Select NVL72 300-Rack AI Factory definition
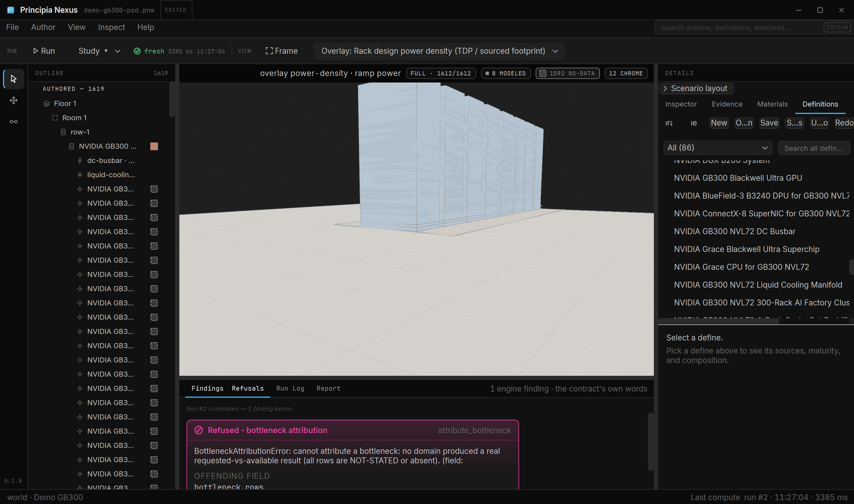This screenshot has width=854, height=504. (x=762, y=303)
